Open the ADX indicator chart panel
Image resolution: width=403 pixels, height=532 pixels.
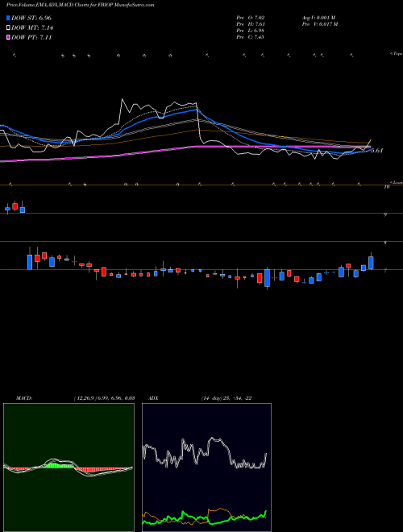pos(206,468)
